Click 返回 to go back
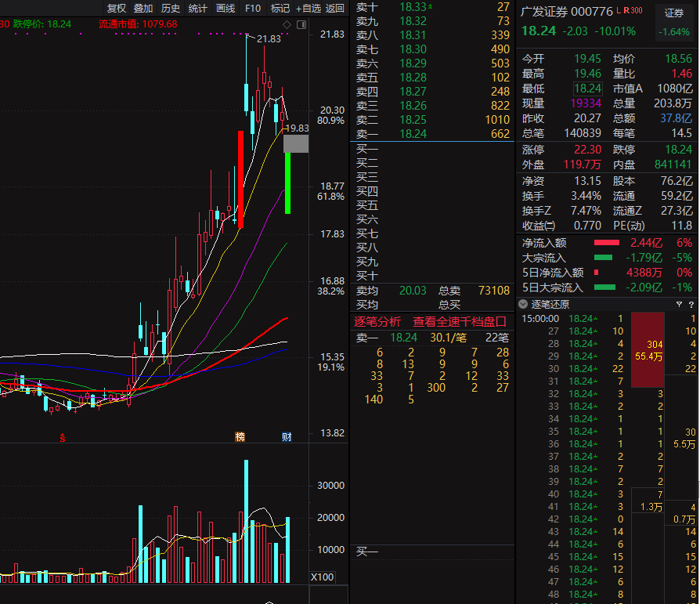This screenshot has height=604, width=700. tap(335, 8)
